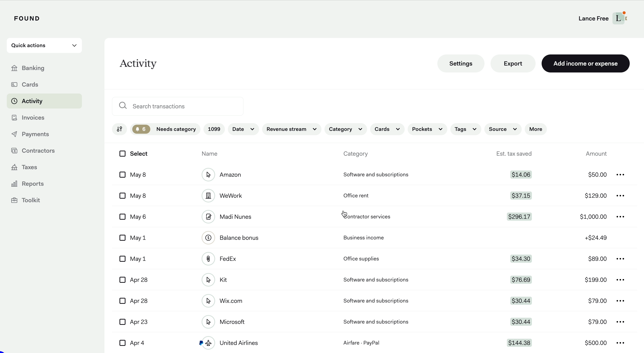Screen dimensions: 644x353
Task: Open the Contractors sidebar page
Action: tap(38, 151)
